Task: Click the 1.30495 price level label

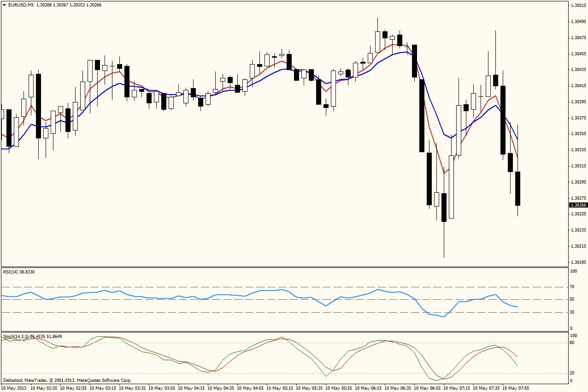Action: pos(579,21)
